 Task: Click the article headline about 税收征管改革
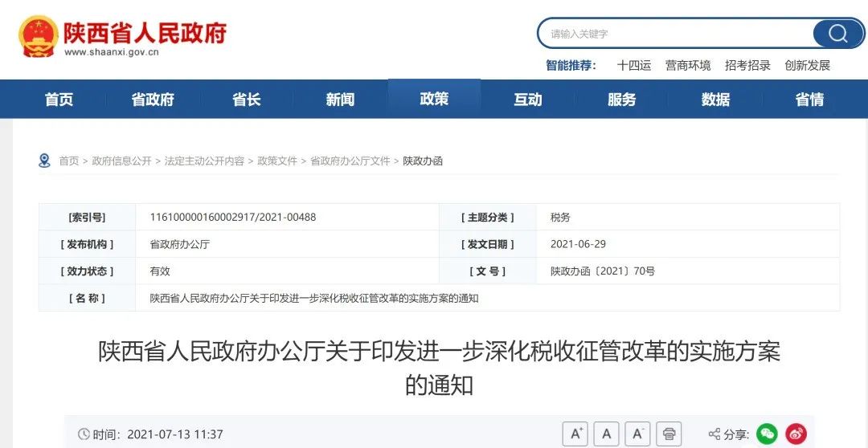coord(439,368)
